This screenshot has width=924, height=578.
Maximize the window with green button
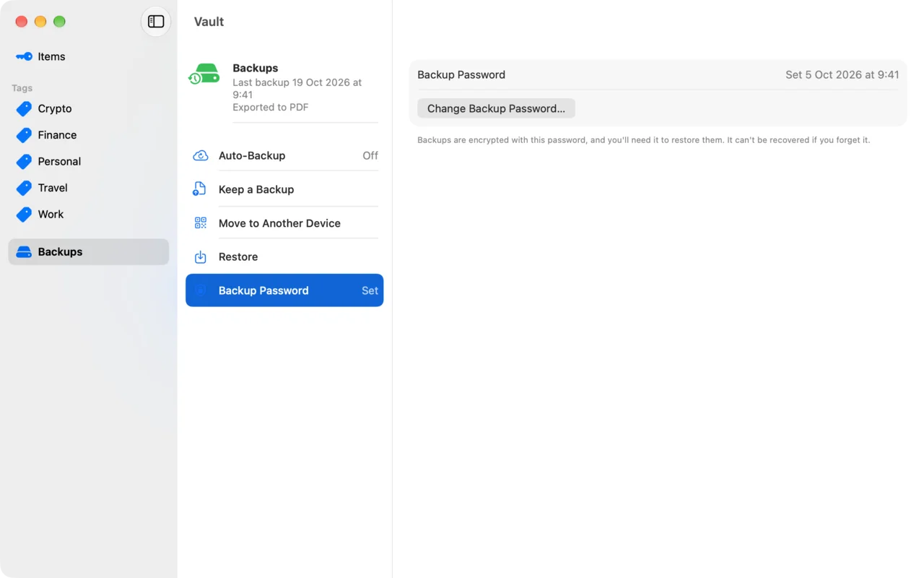59,22
